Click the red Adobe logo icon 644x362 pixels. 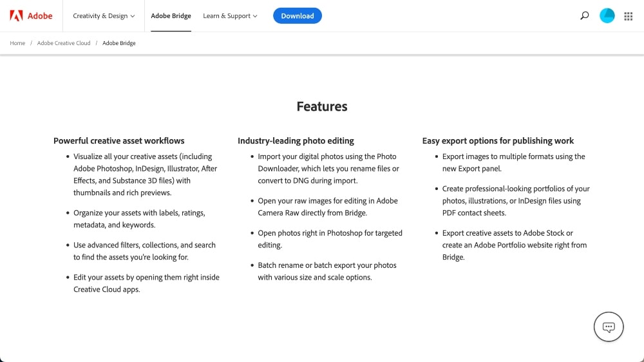click(16, 15)
